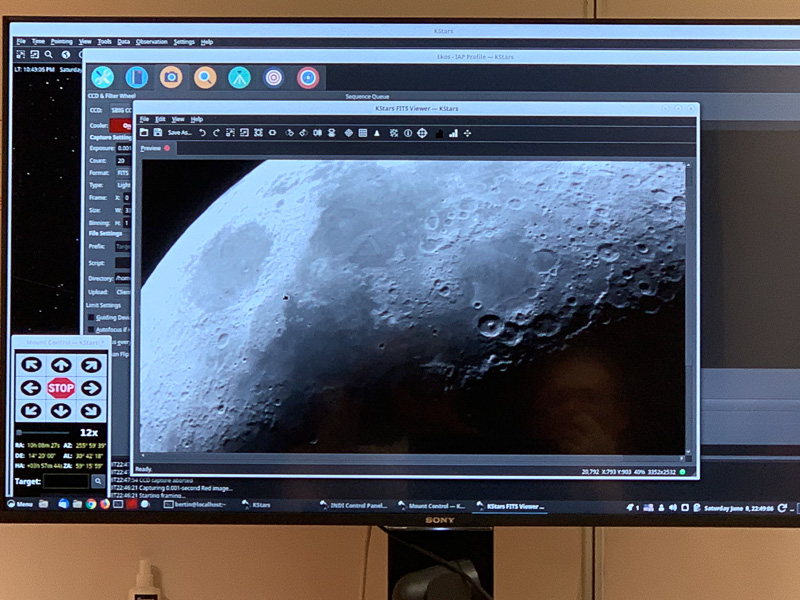Open View menu in FITS Viewer
Image resolution: width=800 pixels, height=600 pixels.
coord(178,119)
